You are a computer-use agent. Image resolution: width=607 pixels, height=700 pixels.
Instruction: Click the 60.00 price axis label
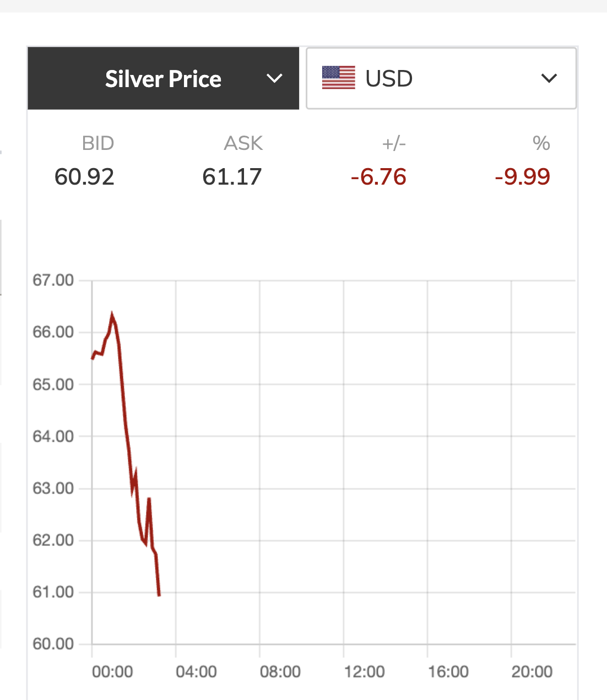pyautogui.click(x=53, y=644)
